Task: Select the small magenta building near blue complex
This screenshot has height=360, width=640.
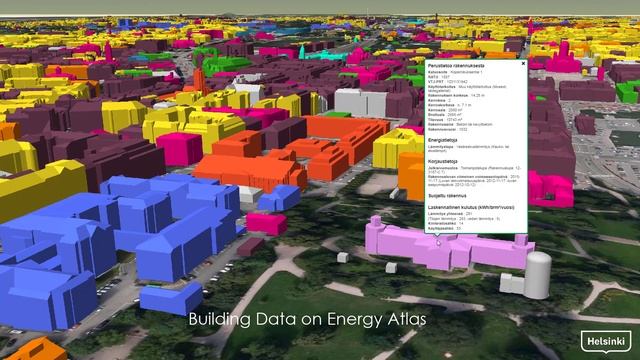Action: click(267, 223)
